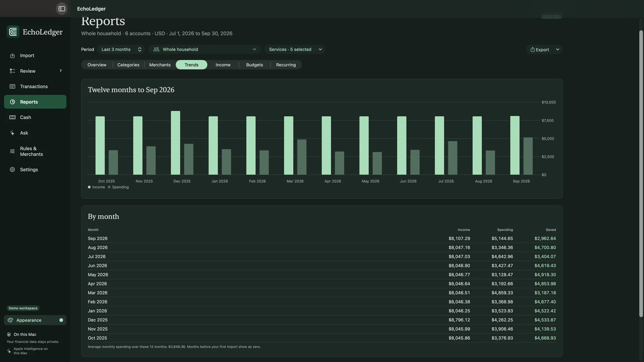
Task: Click the Appearance palette icon
Action: (x=10, y=320)
